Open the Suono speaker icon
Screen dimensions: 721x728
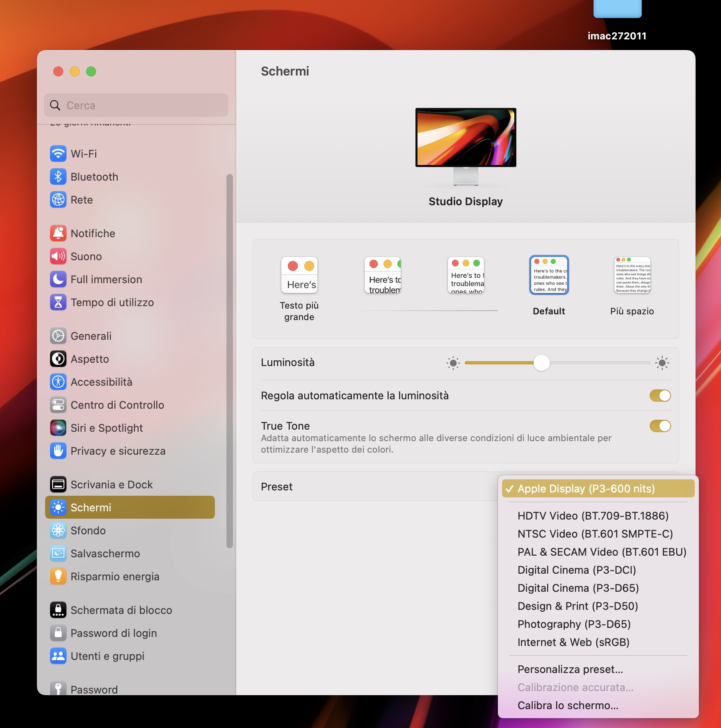point(58,256)
